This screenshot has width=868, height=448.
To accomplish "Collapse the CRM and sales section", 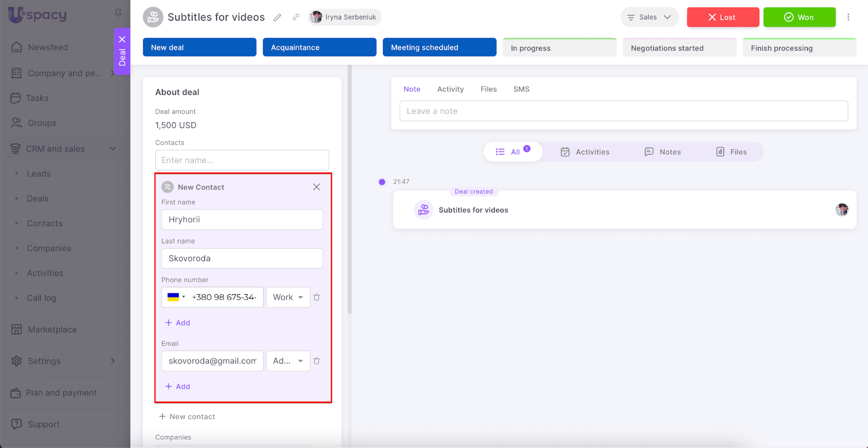I will [x=113, y=149].
